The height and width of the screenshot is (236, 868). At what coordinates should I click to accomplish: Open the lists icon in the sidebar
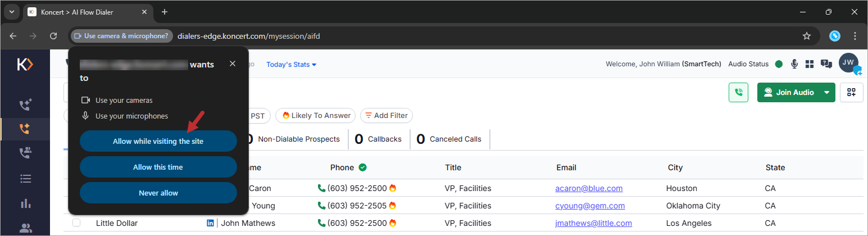25,179
